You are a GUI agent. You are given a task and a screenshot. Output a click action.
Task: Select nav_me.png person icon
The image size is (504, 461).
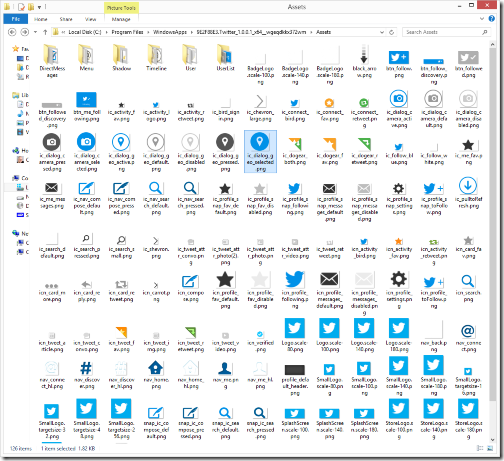(225, 375)
